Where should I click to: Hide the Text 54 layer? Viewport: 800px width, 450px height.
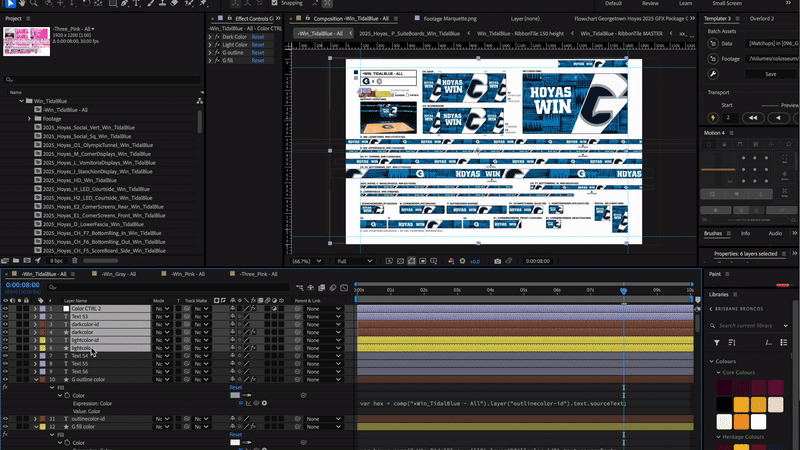coord(5,356)
